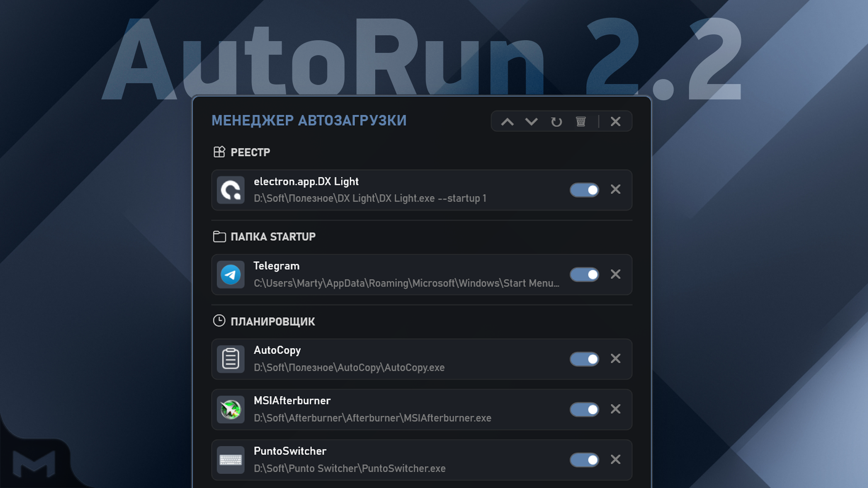Image resolution: width=868 pixels, height=488 pixels.
Task: Click the РЕЕСТР section icon
Action: coord(219,152)
